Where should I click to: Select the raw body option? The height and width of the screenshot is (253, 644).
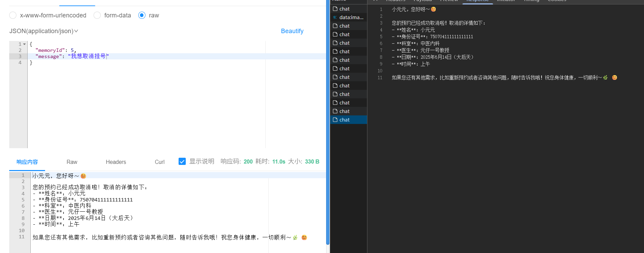[142, 15]
